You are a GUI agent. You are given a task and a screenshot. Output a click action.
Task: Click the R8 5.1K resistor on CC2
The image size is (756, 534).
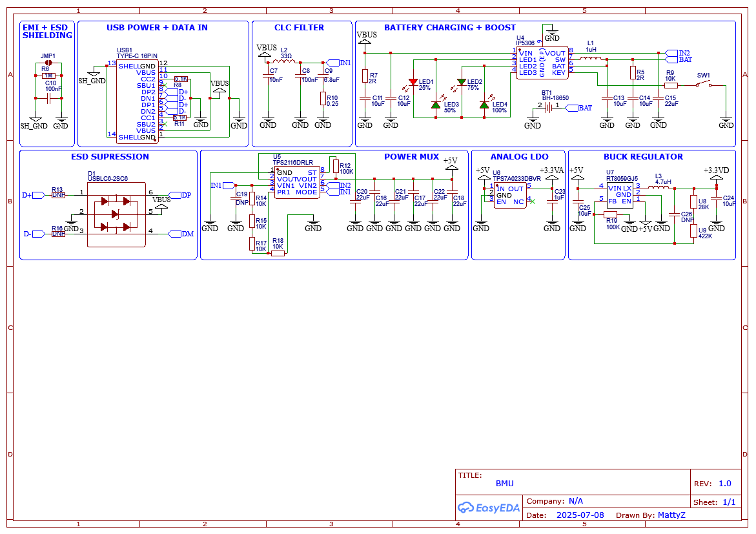point(181,79)
